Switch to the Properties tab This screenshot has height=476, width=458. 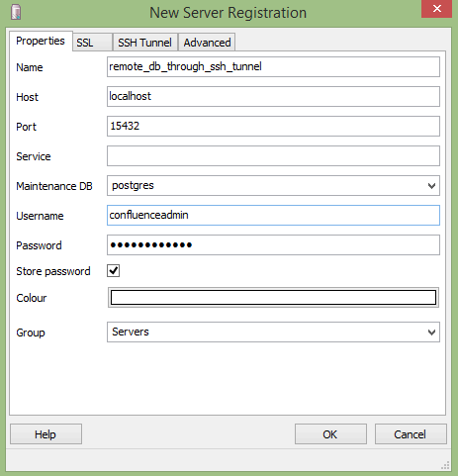click(41, 41)
